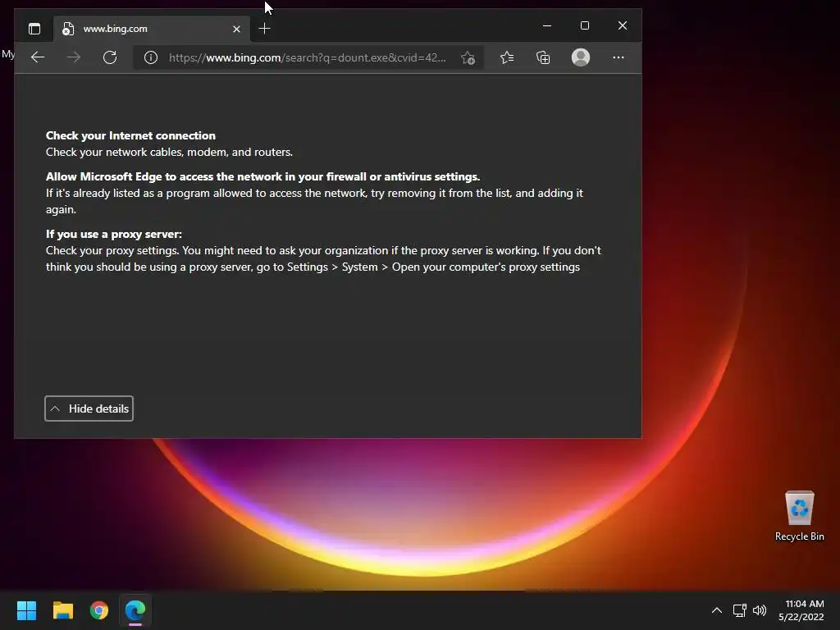Collapse with the Hide details button

point(89,409)
